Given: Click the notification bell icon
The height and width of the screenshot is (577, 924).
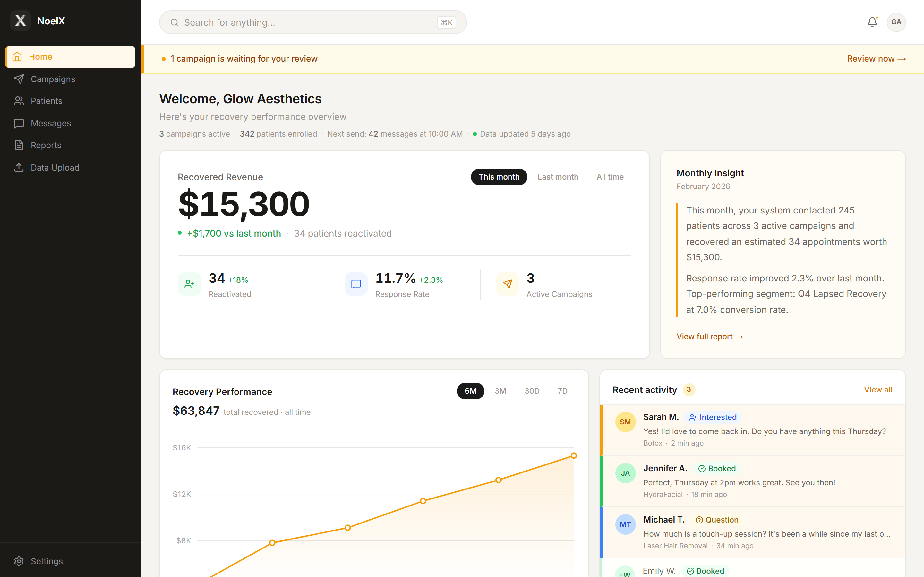Looking at the screenshot, I should click(872, 22).
